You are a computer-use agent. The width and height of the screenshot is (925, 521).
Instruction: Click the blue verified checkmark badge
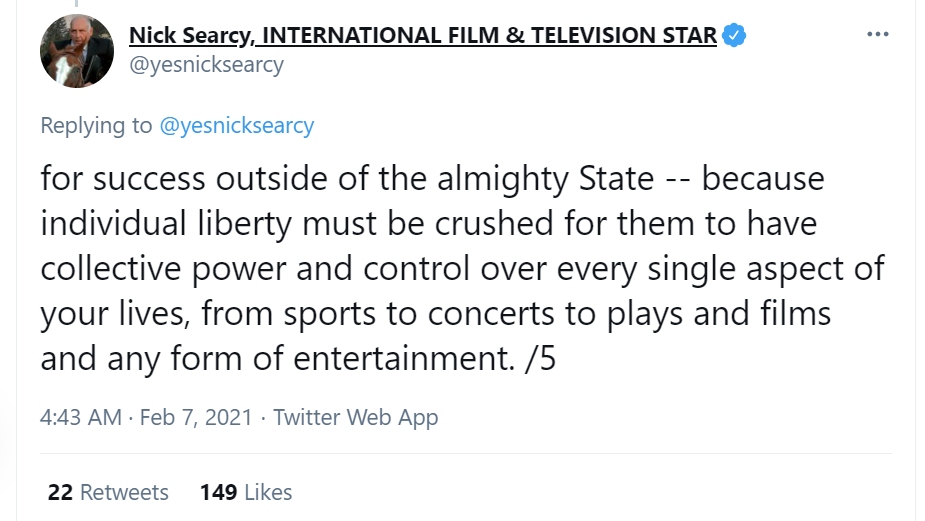pyautogui.click(x=734, y=36)
